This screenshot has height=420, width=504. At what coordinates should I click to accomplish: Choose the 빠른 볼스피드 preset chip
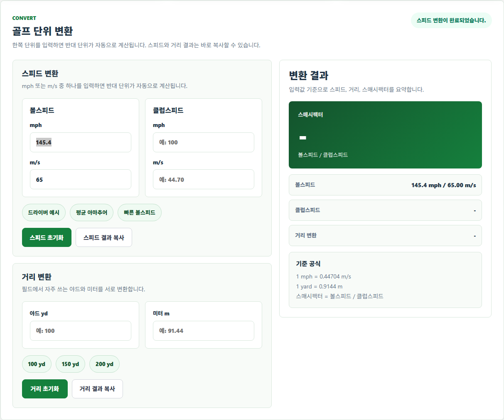(140, 212)
